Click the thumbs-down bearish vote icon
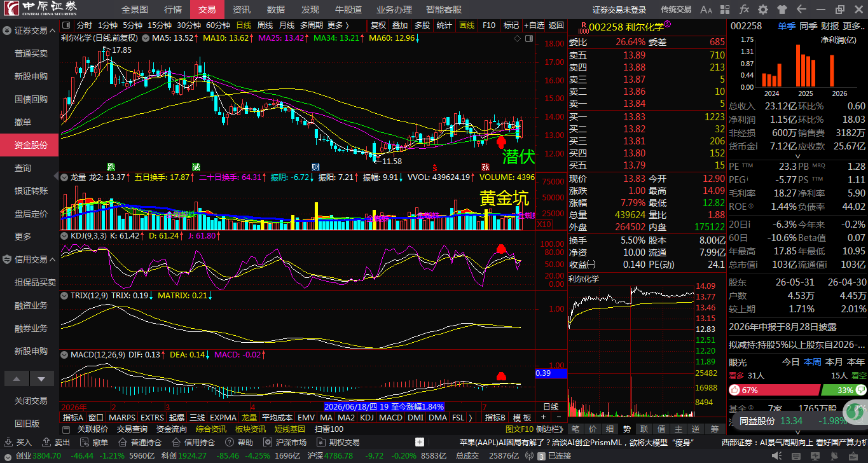868x463 pixels. point(860,390)
